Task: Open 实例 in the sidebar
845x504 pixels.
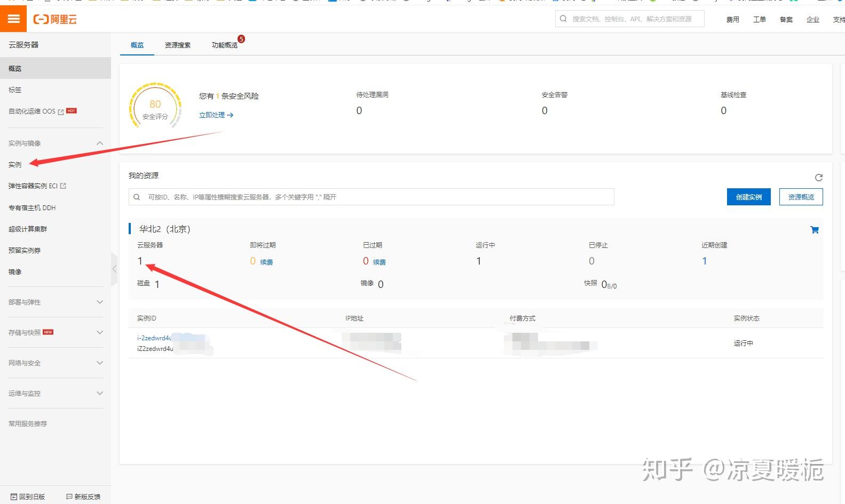Action: coord(15,164)
